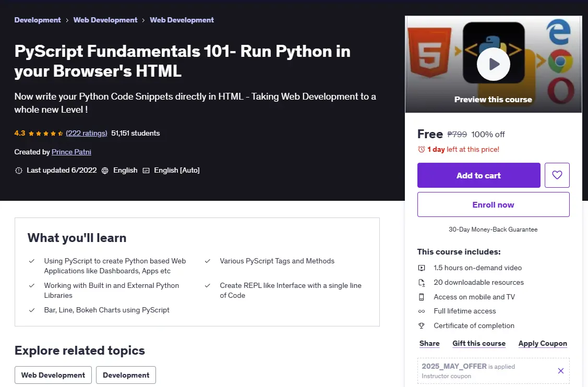
Task: Click checkmark beside Create REPL like Interface
Action: click(207, 285)
